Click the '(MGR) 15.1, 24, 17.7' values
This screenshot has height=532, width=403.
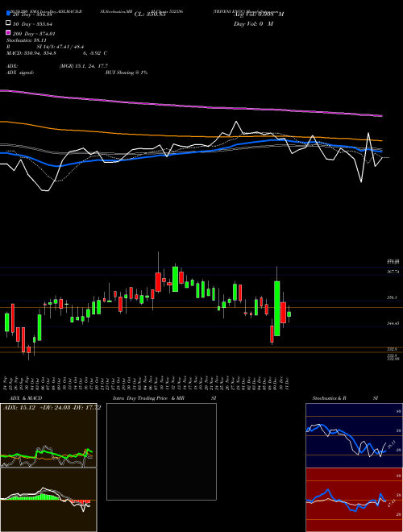[x=84, y=66]
